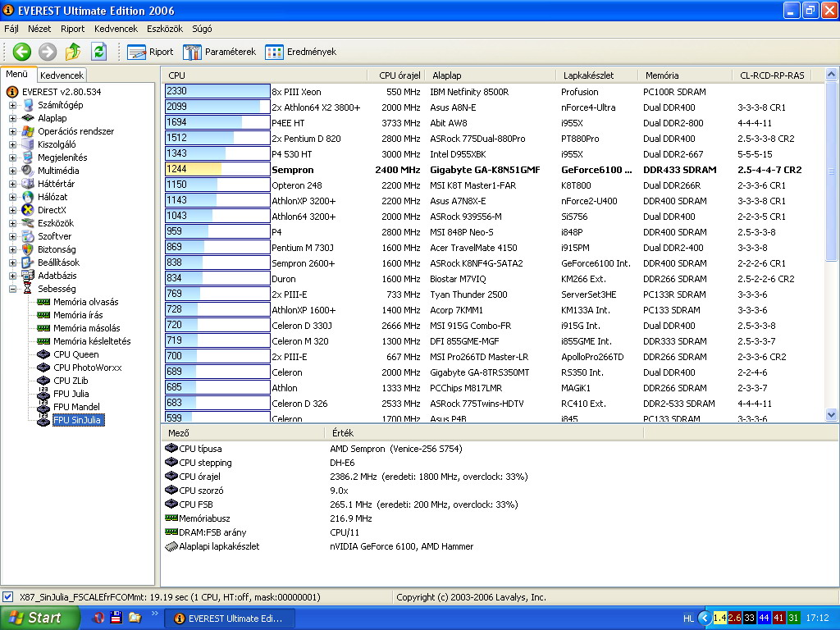Expand the Operációs rendszer node
The image size is (840, 630).
pos(12,131)
